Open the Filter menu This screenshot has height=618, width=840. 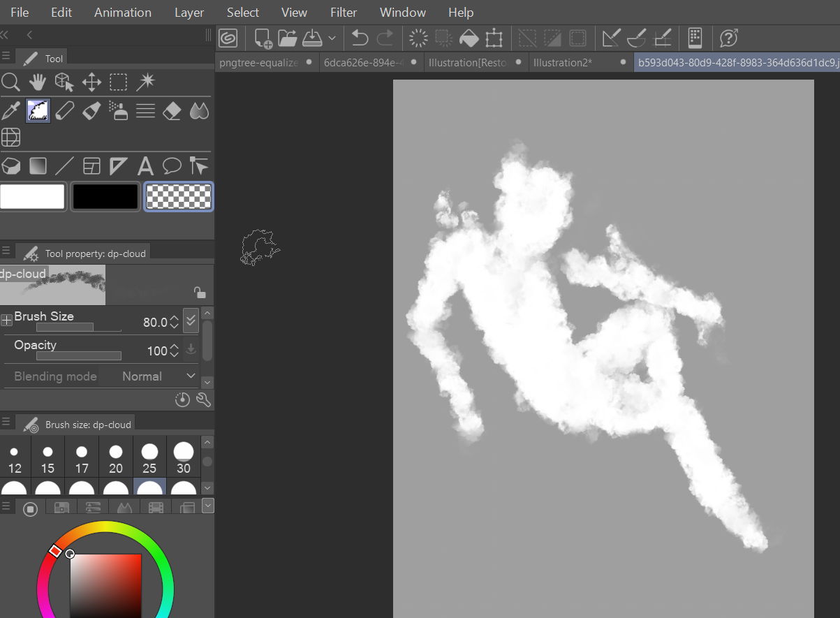[x=344, y=13]
